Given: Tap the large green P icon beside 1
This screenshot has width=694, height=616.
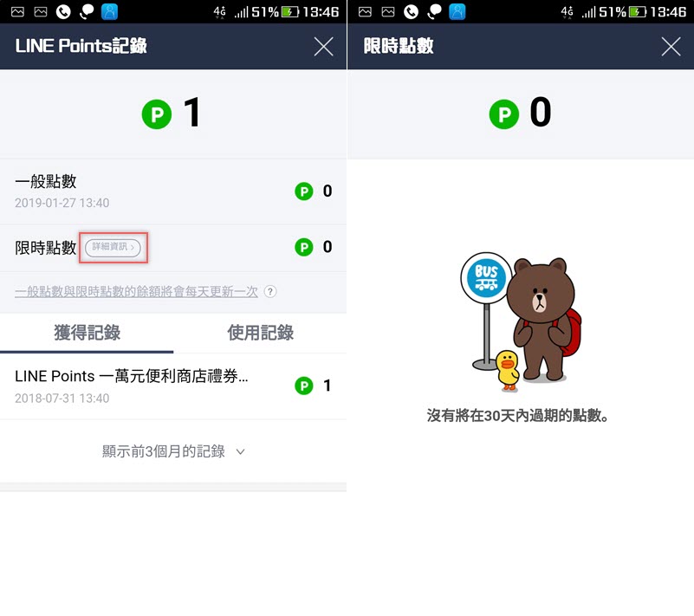Looking at the screenshot, I should click(x=157, y=114).
